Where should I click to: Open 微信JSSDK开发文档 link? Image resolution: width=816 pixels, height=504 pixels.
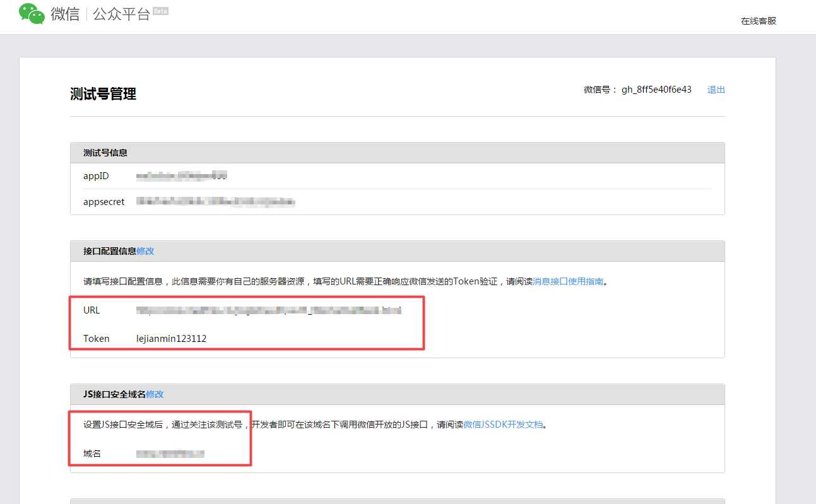[x=503, y=425]
